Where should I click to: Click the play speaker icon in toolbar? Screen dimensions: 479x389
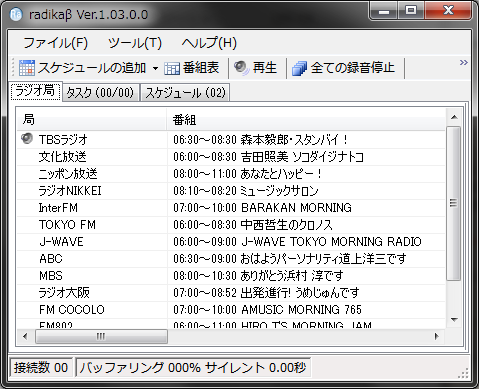pos(241,68)
